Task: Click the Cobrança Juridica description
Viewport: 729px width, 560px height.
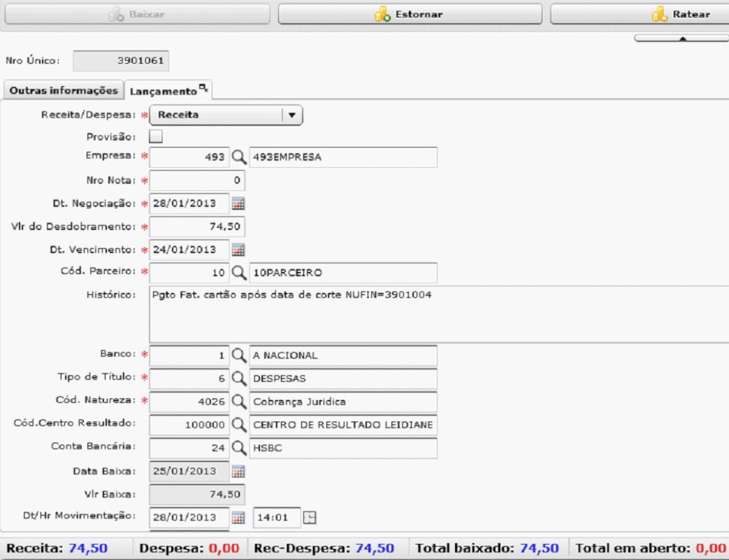Action: point(343,401)
